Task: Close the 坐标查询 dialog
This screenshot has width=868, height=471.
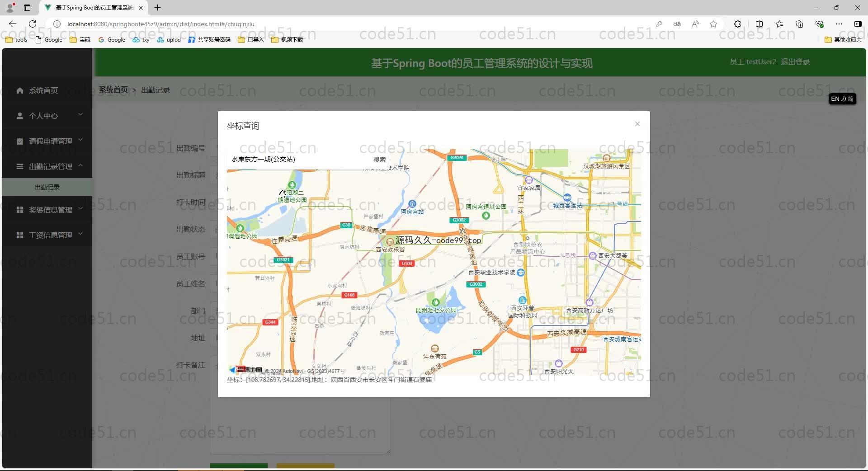Action: coord(637,124)
